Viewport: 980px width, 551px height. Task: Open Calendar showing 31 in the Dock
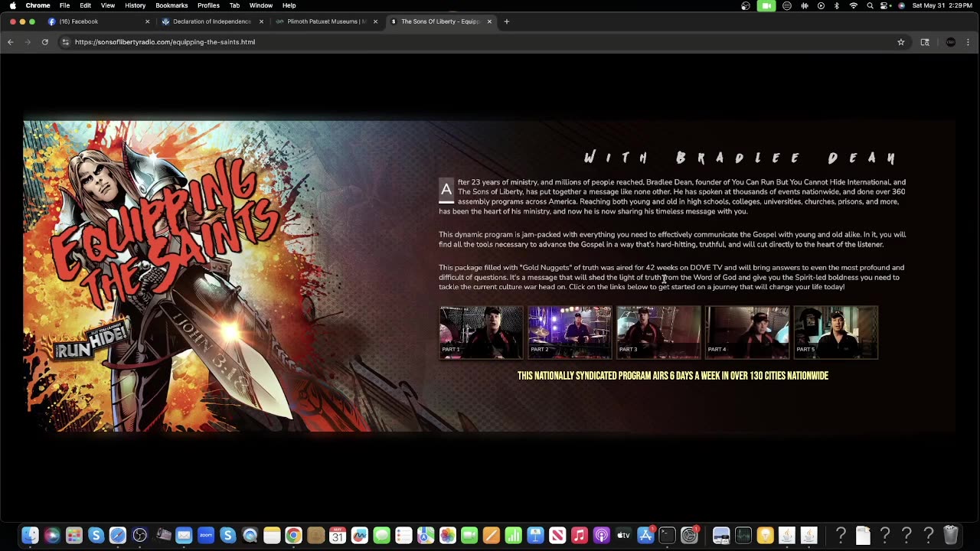[338, 536]
